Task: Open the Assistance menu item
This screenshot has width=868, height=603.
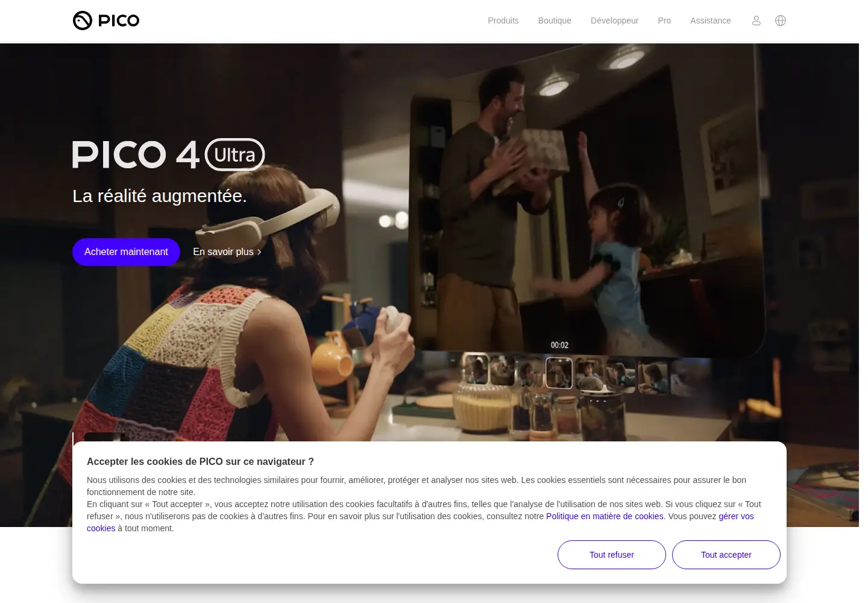Action: tap(711, 21)
